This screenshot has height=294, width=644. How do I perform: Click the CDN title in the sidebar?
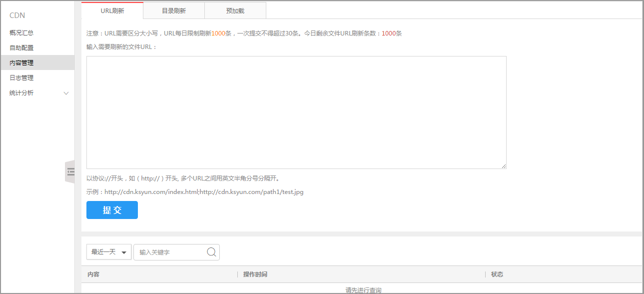(17, 15)
